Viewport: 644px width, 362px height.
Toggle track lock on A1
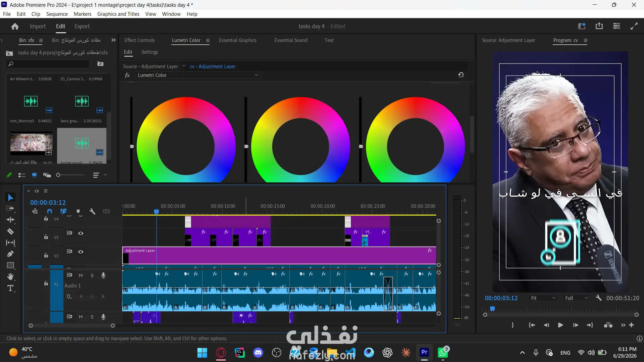(x=46, y=283)
